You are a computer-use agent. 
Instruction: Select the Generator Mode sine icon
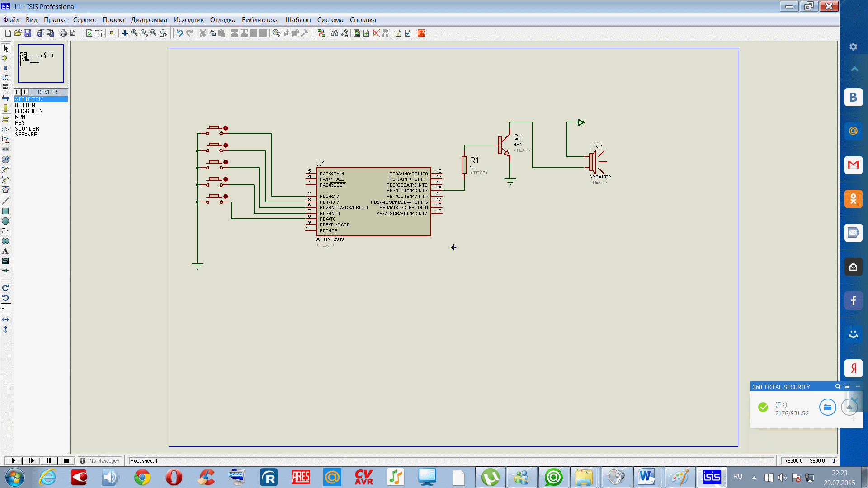coord(5,160)
